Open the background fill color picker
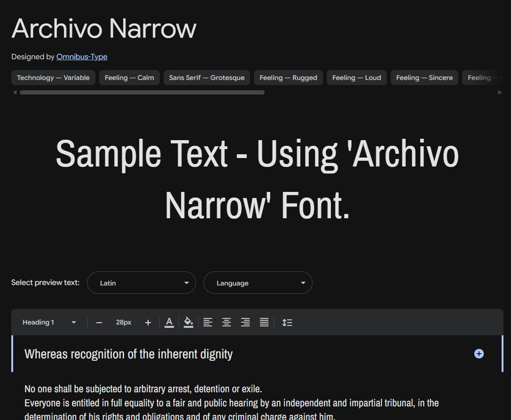Viewport: 511px width, 420px height. click(x=189, y=323)
